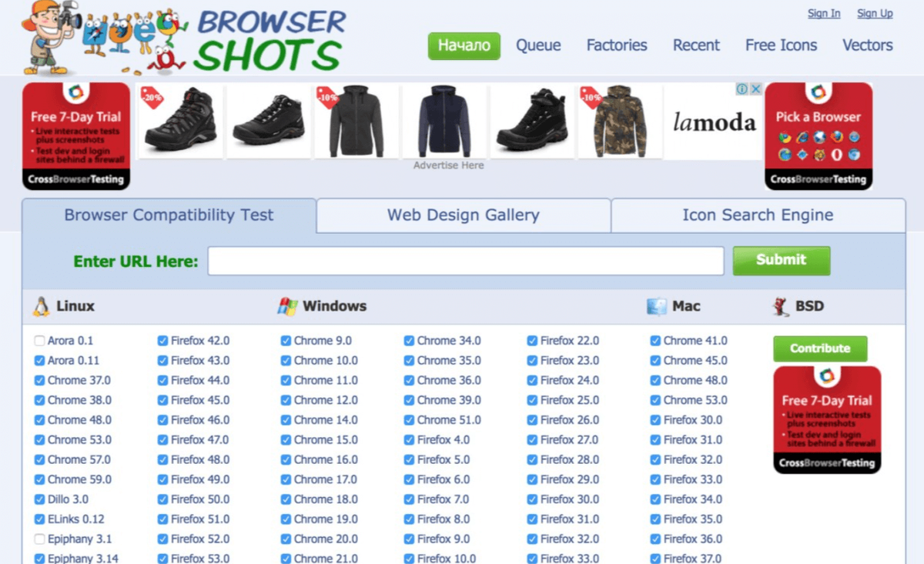Focus the Enter URL Here field

pyautogui.click(x=466, y=261)
